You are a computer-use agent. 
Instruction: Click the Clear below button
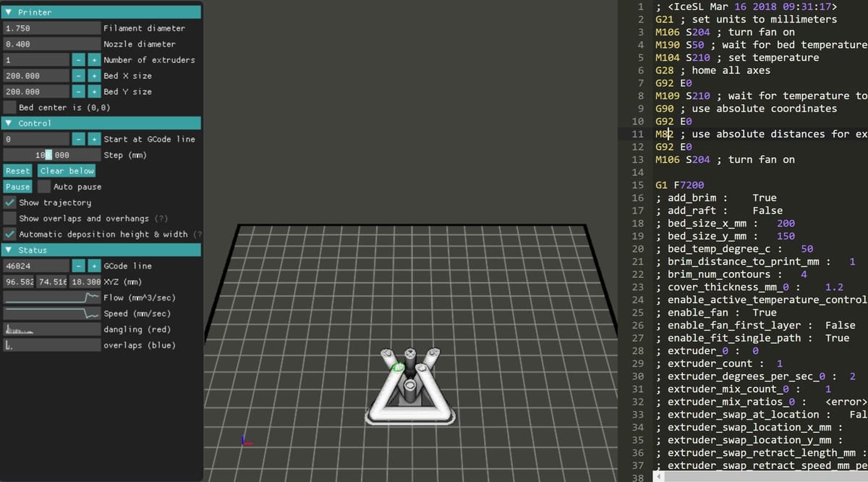point(67,171)
